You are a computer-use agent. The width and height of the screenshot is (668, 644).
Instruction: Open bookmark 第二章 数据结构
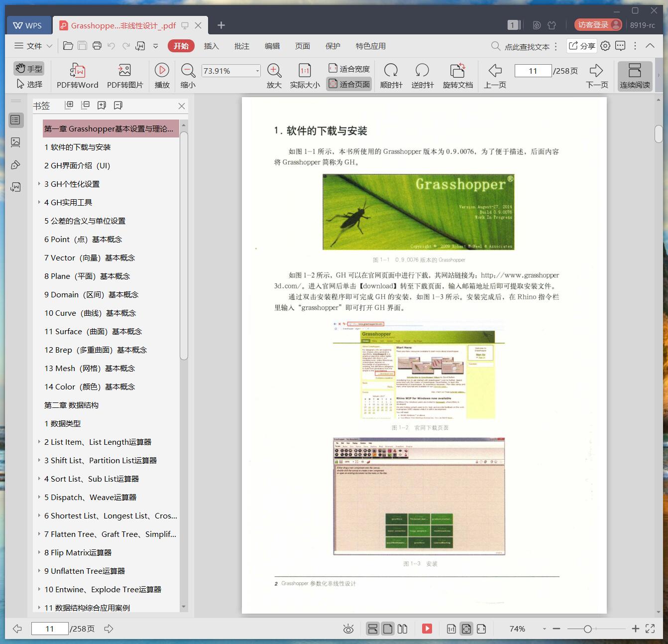tap(71, 405)
